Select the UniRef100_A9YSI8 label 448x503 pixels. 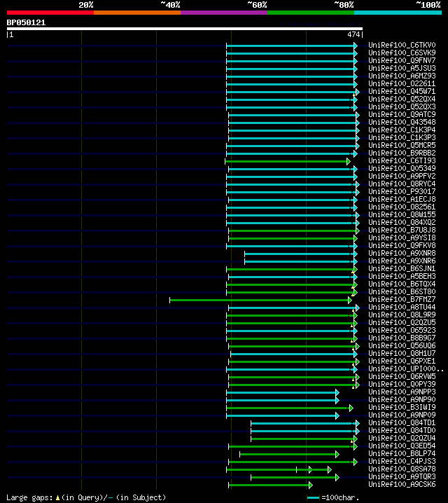click(402, 237)
